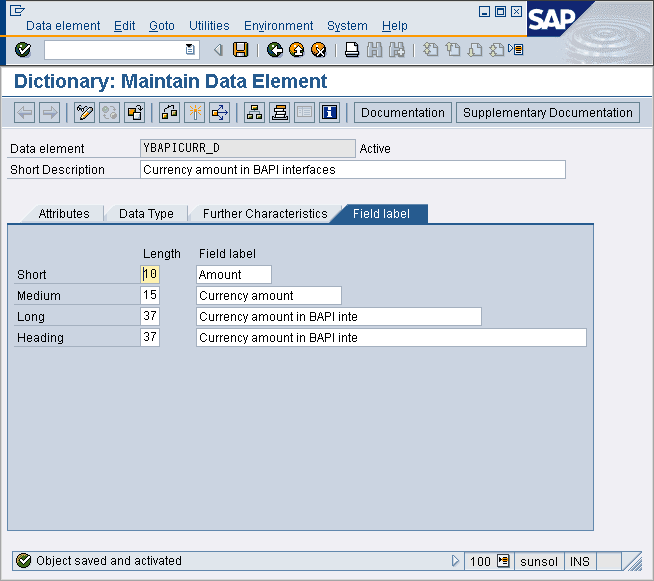The image size is (654, 581).
Task: Display object list hierarchy icon
Action: tap(254, 113)
